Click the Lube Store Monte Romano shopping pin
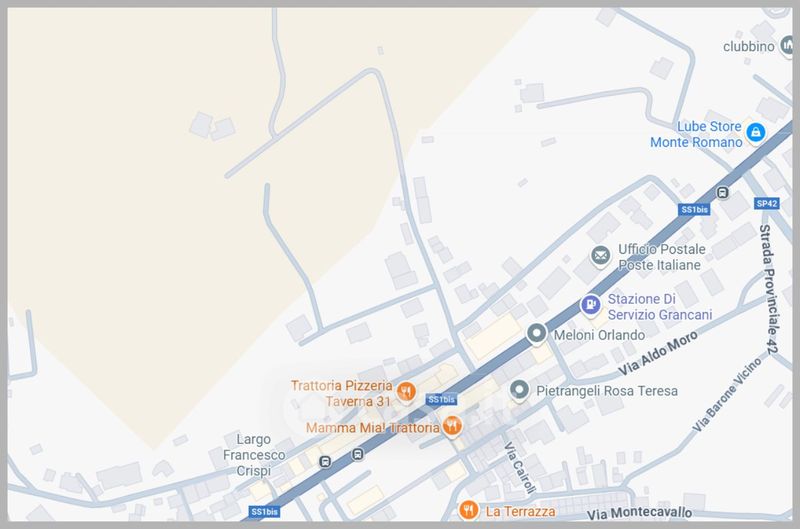The height and width of the screenshot is (529, 800). pyautogui.click(x=756, y=133)
